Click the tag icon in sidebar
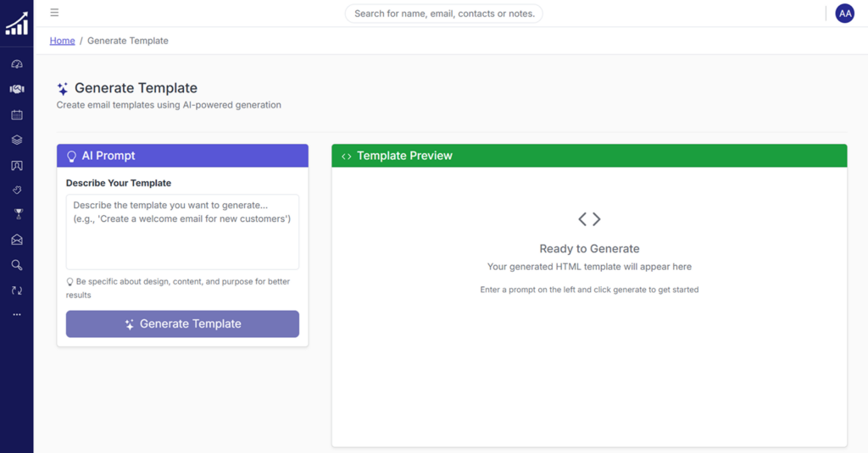Screen dimensions: 868x453 click(x=17, y=191)
